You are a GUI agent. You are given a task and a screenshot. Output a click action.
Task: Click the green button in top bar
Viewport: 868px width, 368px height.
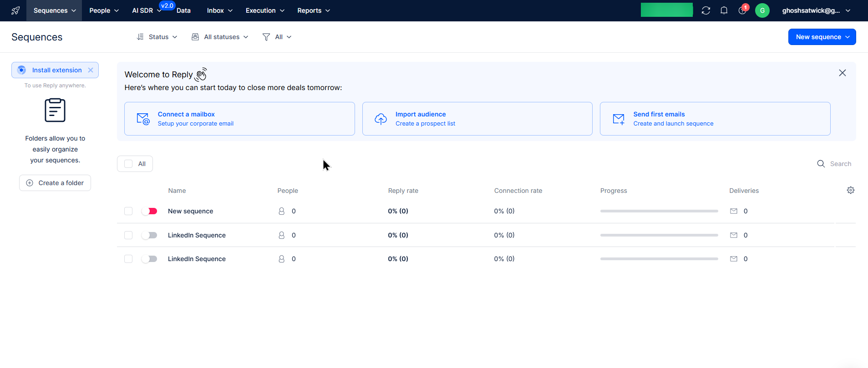click(x=667, y=10)
